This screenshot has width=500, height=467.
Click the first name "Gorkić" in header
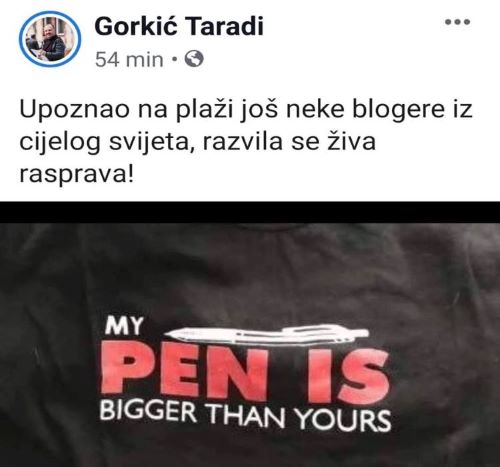pyautogui.click(x=136, y=26)
